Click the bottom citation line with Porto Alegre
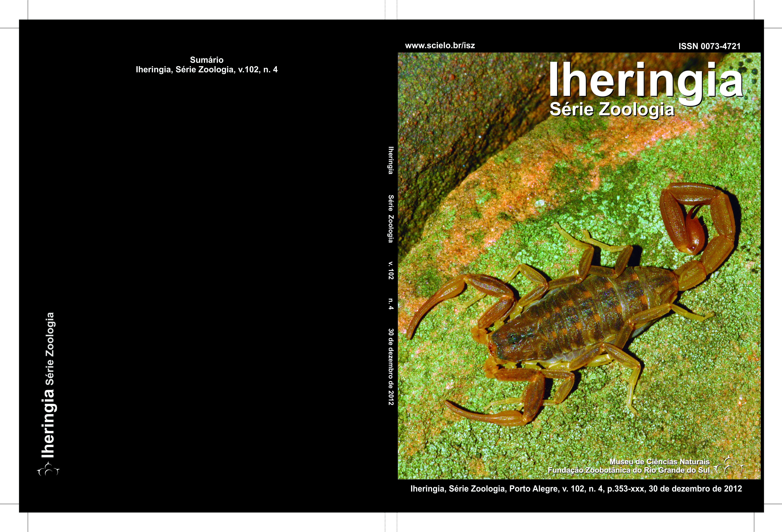This screenshot has height=532, width=782. tap(576, 489)
